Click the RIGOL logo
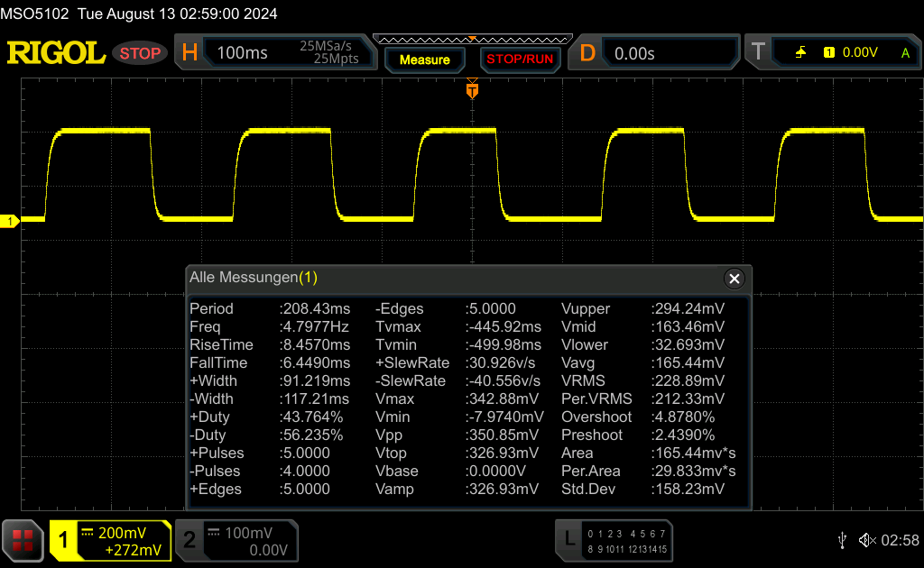Viewport: 924px width, 568px height. pyautogui.click(x=56, y=53)
